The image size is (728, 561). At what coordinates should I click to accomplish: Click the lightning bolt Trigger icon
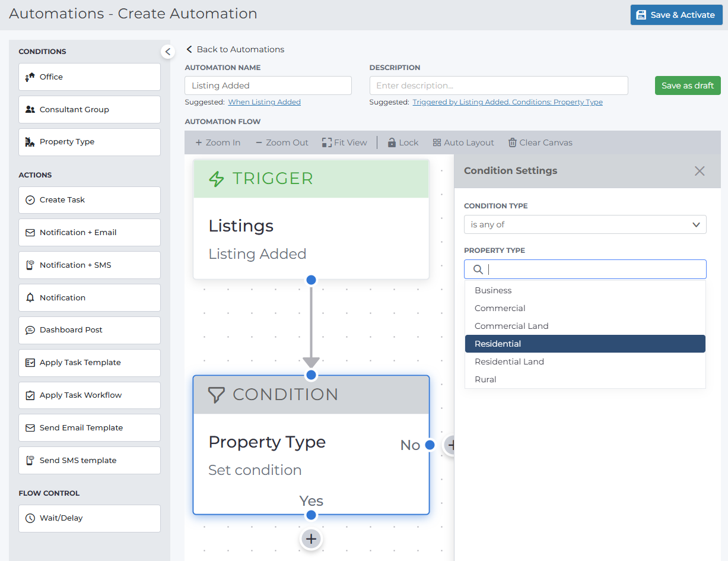(217, 179)
